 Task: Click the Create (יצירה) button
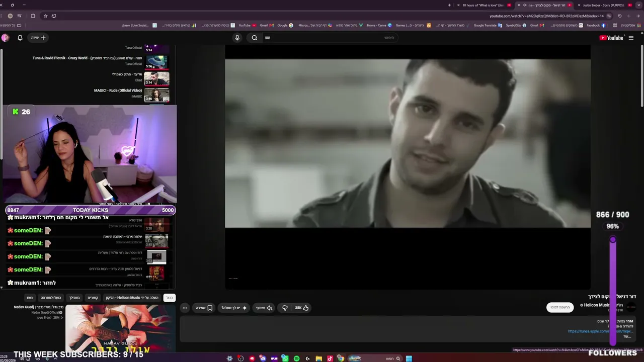coord(38,38)
